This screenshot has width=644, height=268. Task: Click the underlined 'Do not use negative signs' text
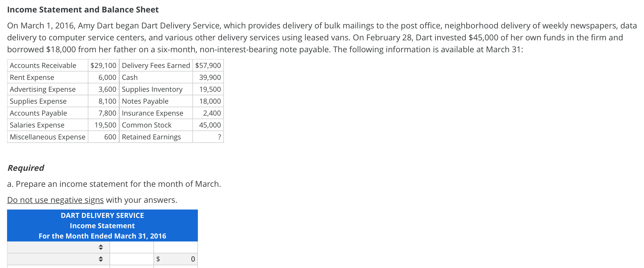55,200
